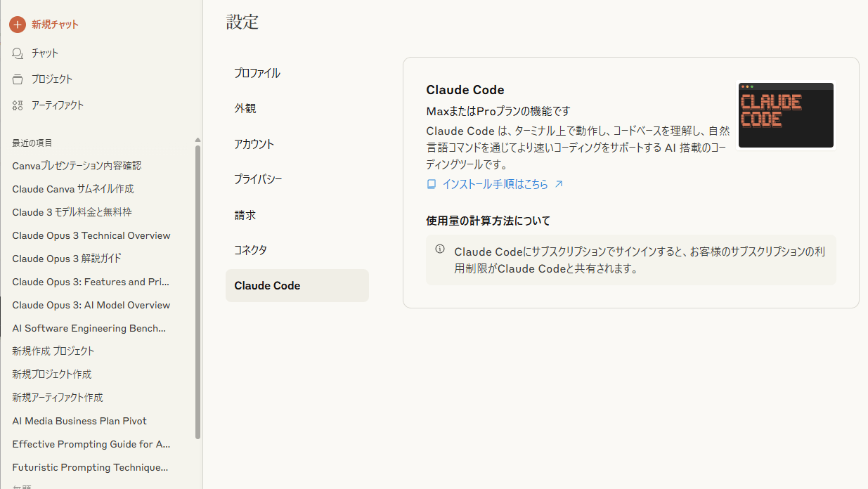Open recent chat Claude Canva サムネイル作成
The width and height of the screenshot is (868, 489).
pos(73,189)
